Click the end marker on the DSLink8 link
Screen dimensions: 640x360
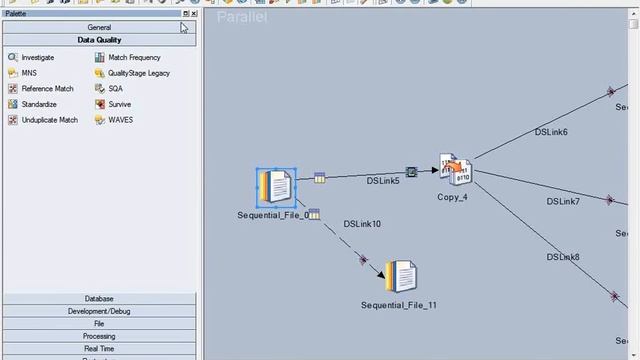pyautogui.click(x=615, y=296)
